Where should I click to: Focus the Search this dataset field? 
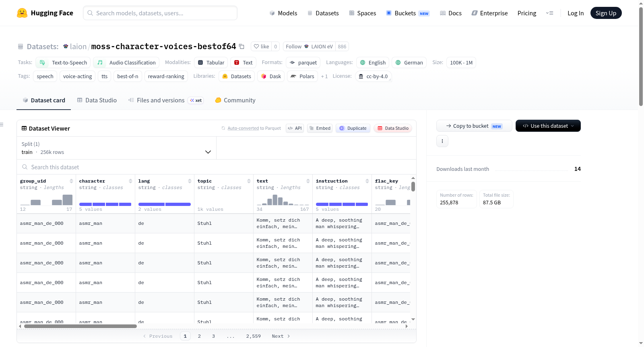[x=217, y=167]
